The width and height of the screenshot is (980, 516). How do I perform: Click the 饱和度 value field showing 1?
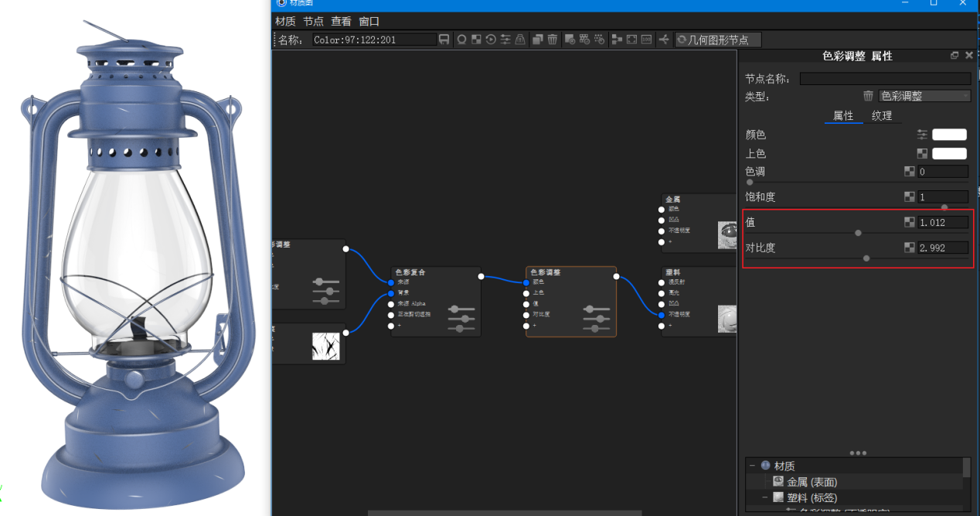click(x=943, y=197)
